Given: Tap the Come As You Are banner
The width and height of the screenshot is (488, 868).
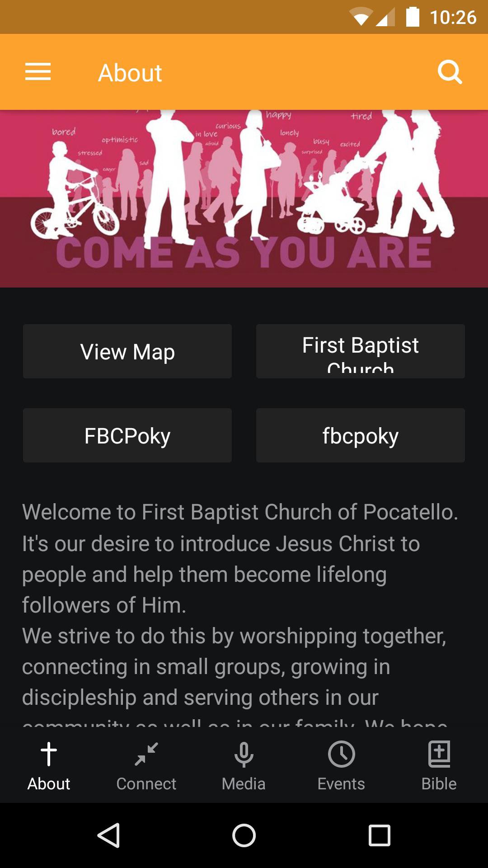Looking at the screenshot, I should click(x=244, y=199).
